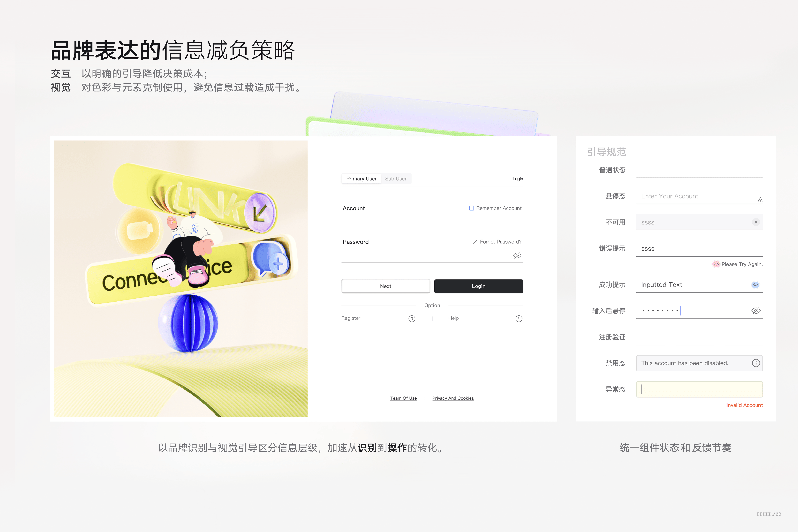The width and height of the screenshot is (798, 532).
Task: Open the Team Of Use link
Action: [x=403, y=398]
